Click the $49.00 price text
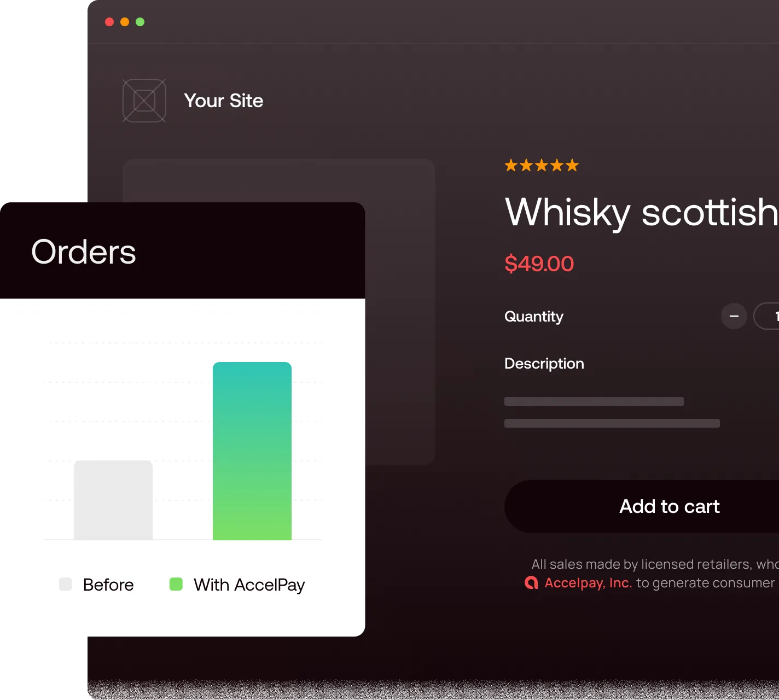This screenshot has width=779, height=700. 539,264
